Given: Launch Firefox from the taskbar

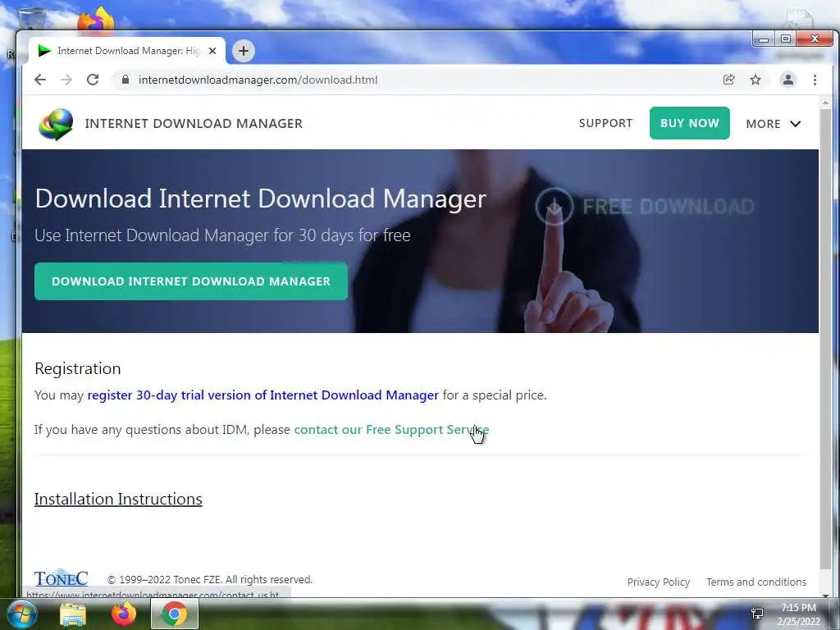Looking at the screenshot, I should coord(124,614).
